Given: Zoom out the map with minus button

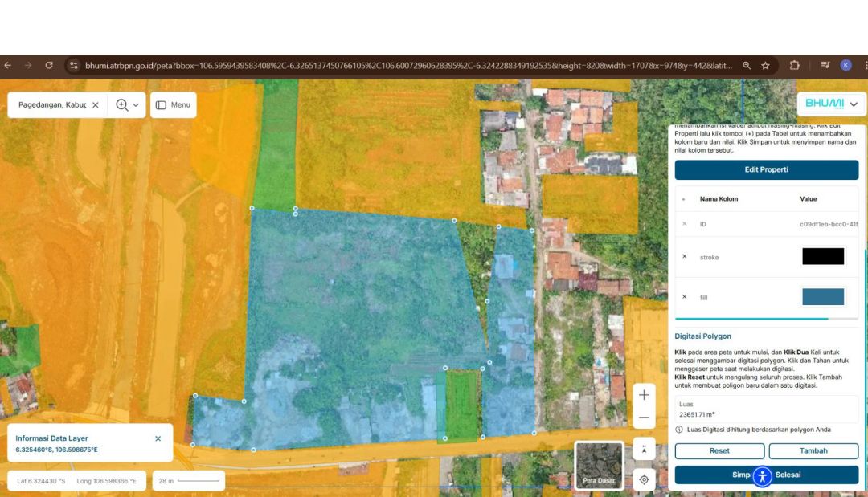Looking at the screenshot, I should click(x=644, y=418).
